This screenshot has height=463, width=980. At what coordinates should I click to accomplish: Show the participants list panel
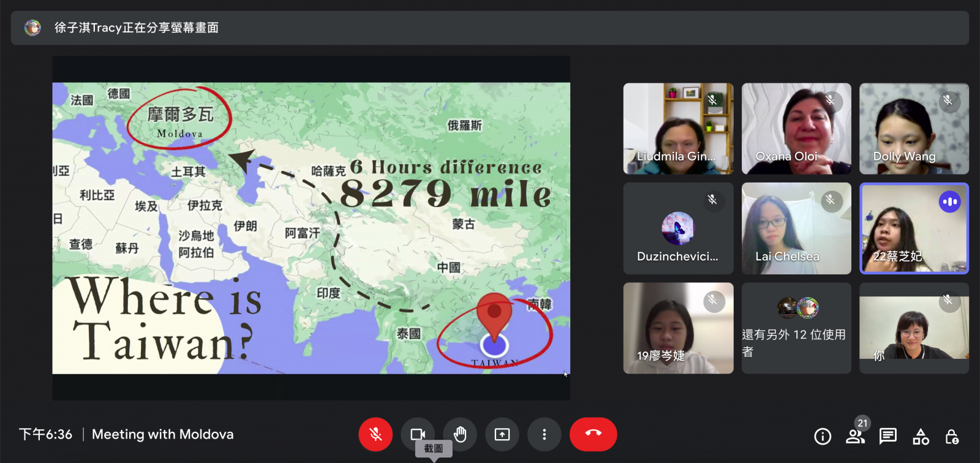pyautogui.click(x=855, y=436)
